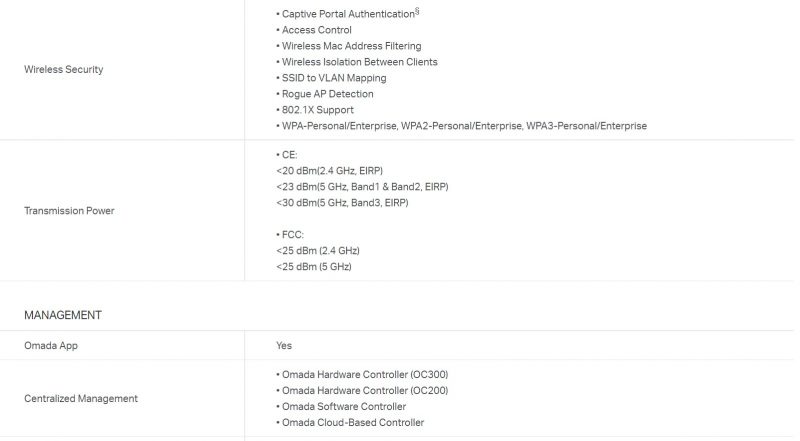Click Captive Portal Authentication footnote symbol

[x=417, y=11]
